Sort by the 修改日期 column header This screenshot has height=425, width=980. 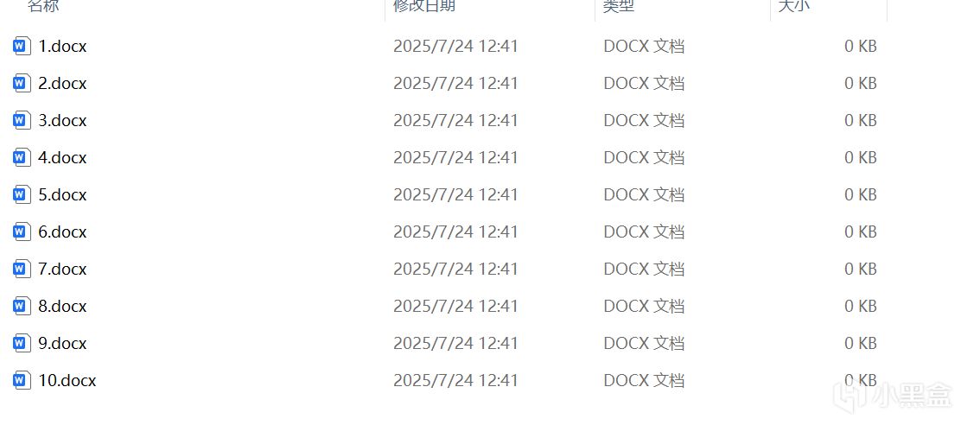424,6
